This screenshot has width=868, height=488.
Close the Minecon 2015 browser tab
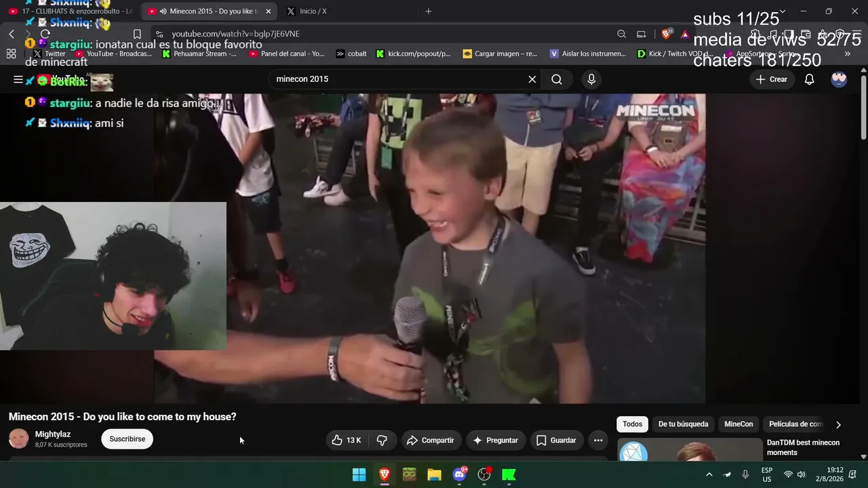268,12
